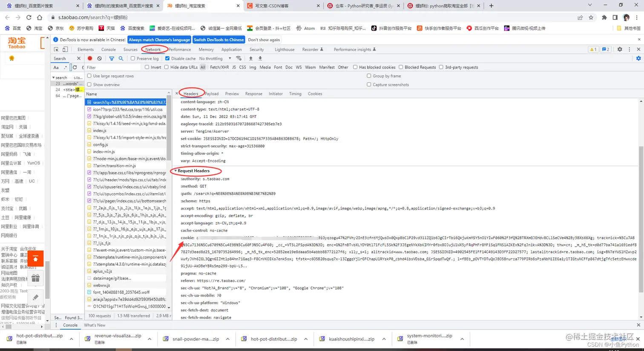644x351 pixels.
Task: Enable Show overview checkbox
Action: (x=89, y=84)
